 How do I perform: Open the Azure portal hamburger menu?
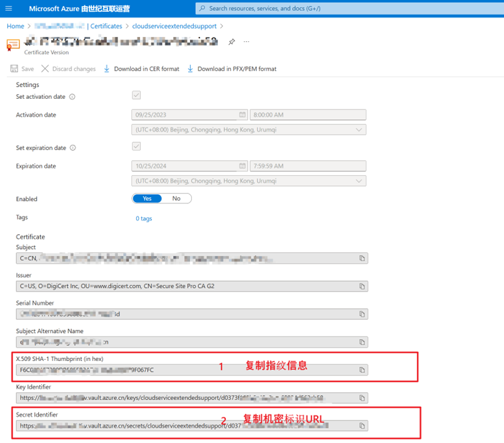9,8
